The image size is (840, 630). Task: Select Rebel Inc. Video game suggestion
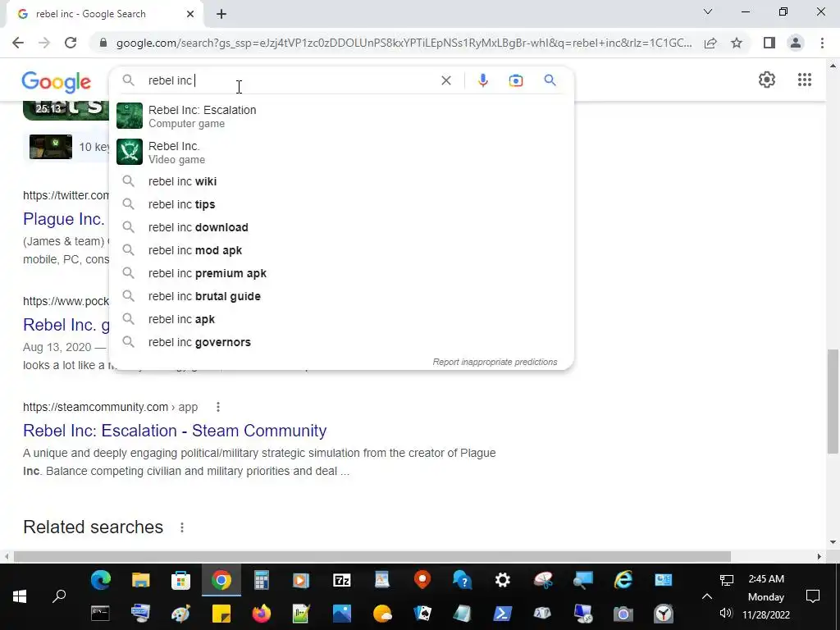[341, 152]
